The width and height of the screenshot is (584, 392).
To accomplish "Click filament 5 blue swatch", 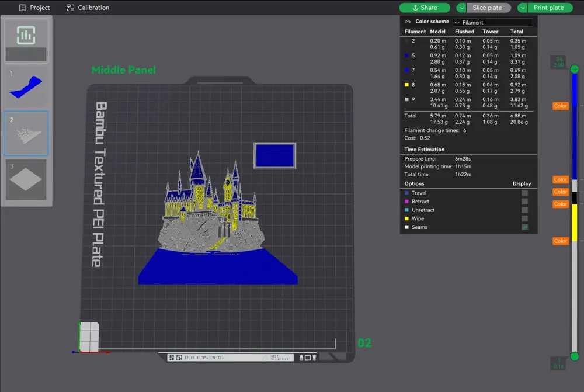I will pyautogui.click(x=406, y=55).
